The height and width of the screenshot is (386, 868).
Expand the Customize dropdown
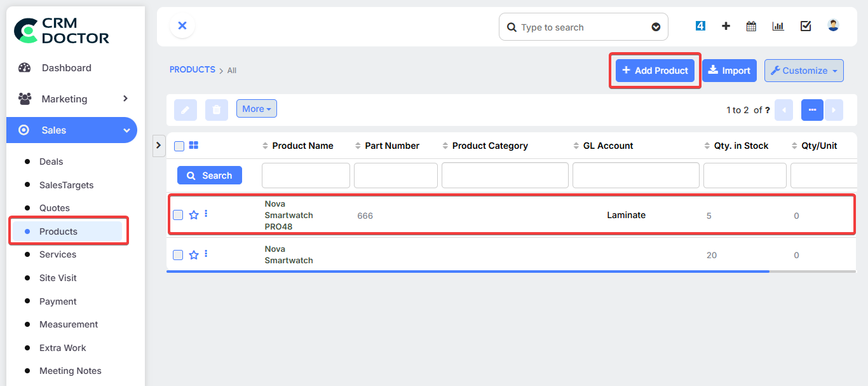(804, 71)
